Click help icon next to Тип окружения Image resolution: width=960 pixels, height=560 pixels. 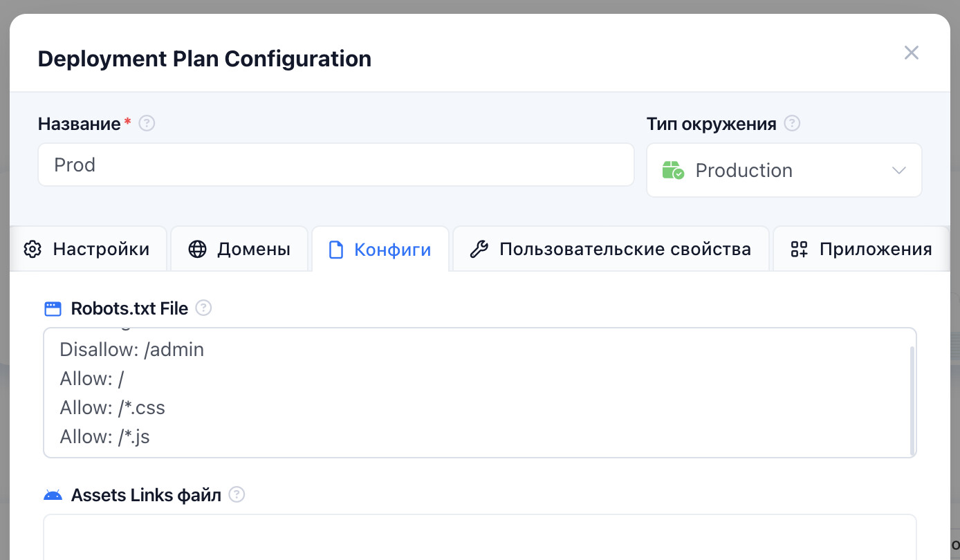click(x=793, y=124)
